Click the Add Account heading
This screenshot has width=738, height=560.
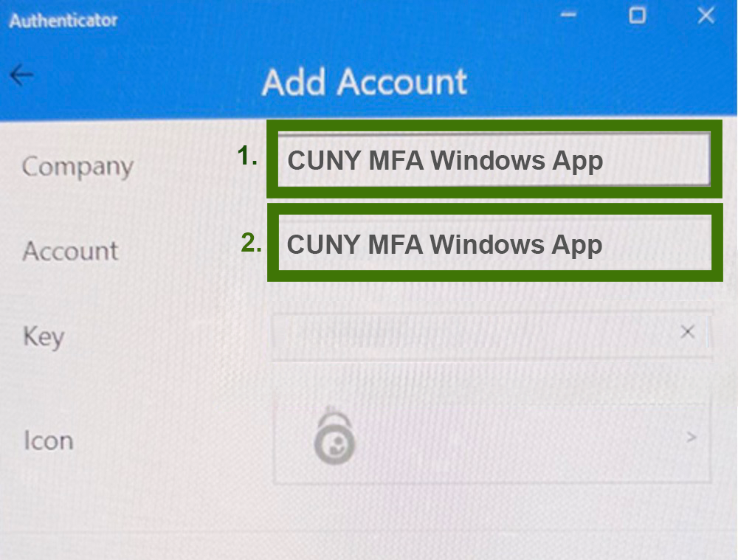point(365,82)
